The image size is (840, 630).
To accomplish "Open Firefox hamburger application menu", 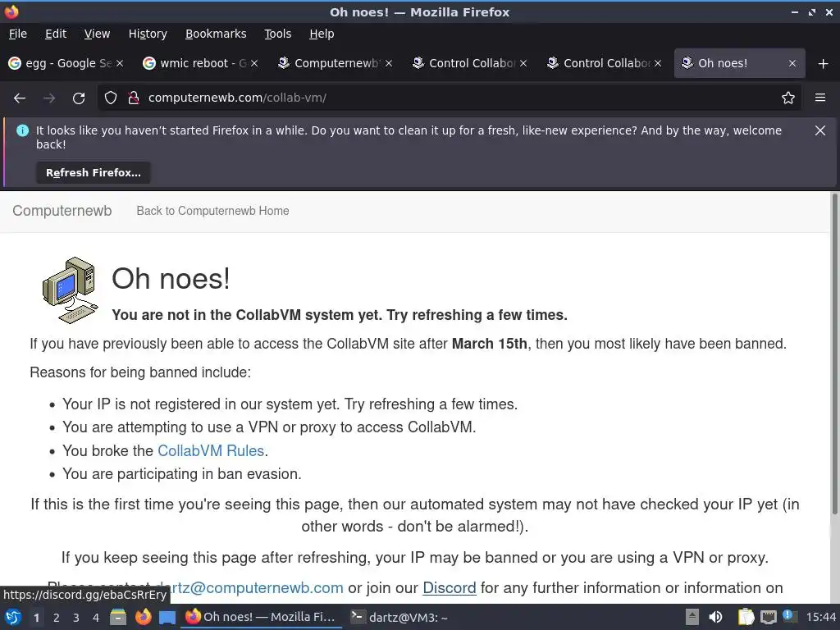I will (820, 98).
